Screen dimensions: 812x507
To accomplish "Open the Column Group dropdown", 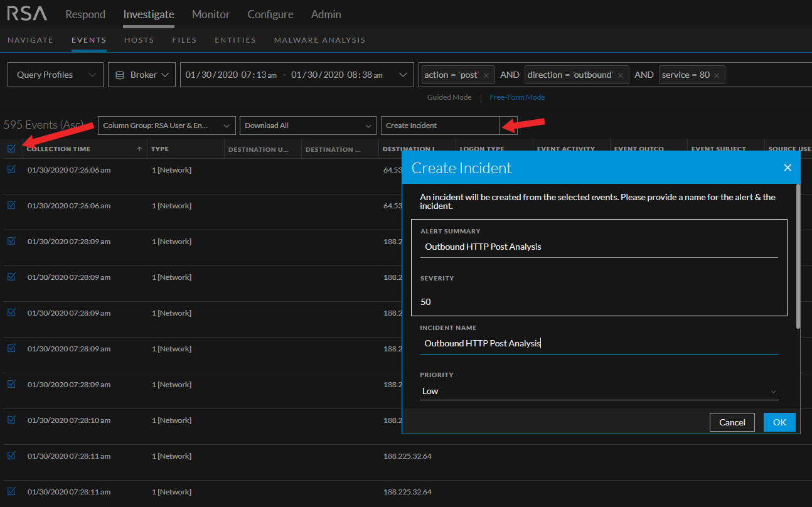I will click(166, 125).
